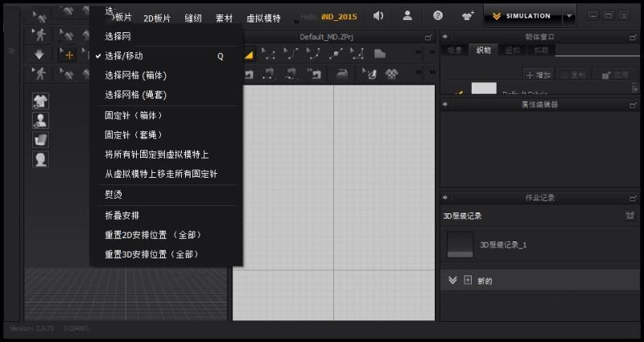Select the 3D服装记录_1 thumbnail
This screenshot has height=342, width=644.
tap(460, 245)
